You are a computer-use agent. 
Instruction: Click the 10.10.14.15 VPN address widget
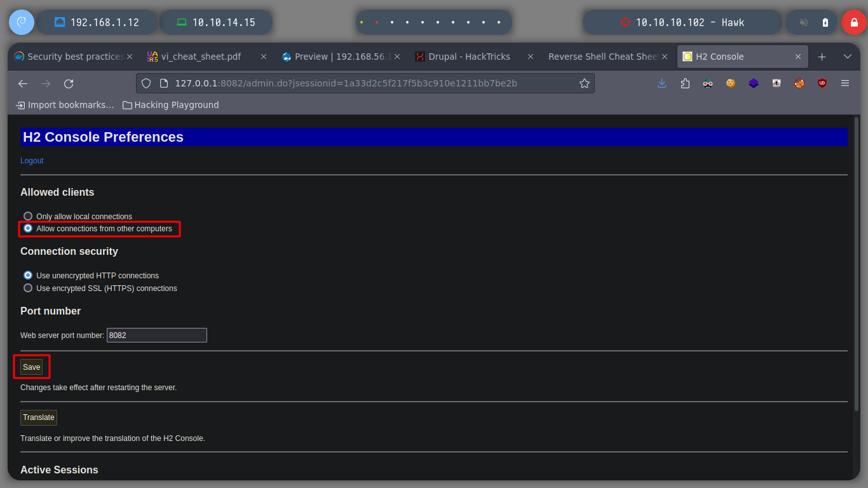[x=216, y=22]
